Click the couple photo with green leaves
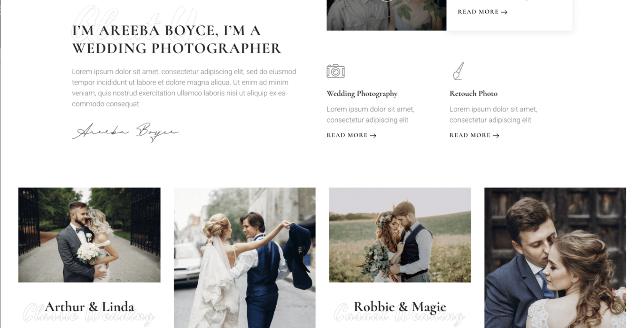644x328 pixels. coord(386,15)
